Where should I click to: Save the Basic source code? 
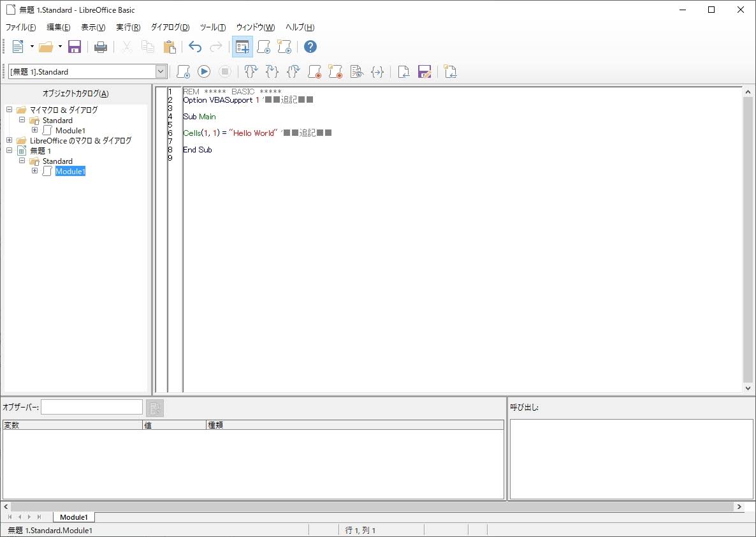[x=425, y=71]
